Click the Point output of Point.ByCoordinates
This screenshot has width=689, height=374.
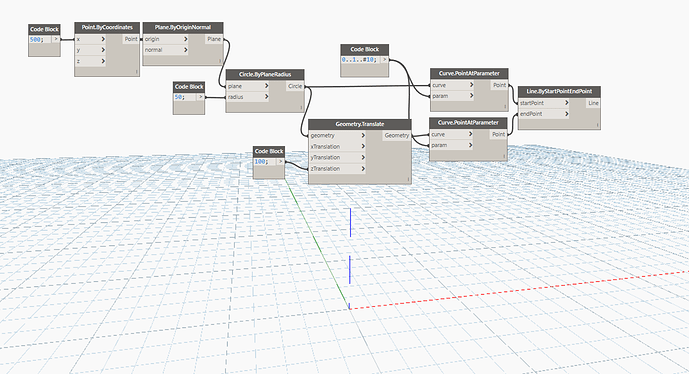[131, 39]
